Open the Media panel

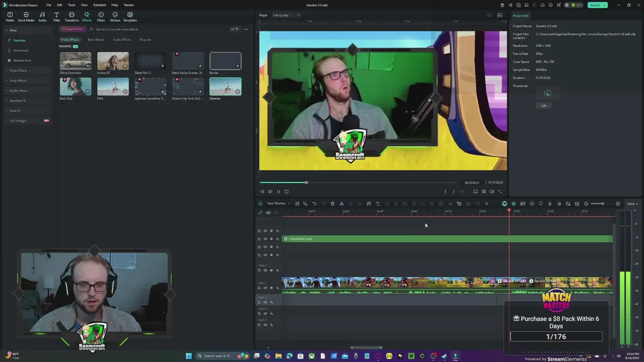(x=10, y=17)
